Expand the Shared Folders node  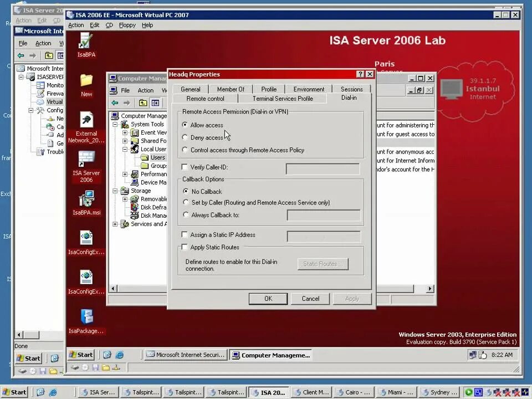(x=125, y=141)
